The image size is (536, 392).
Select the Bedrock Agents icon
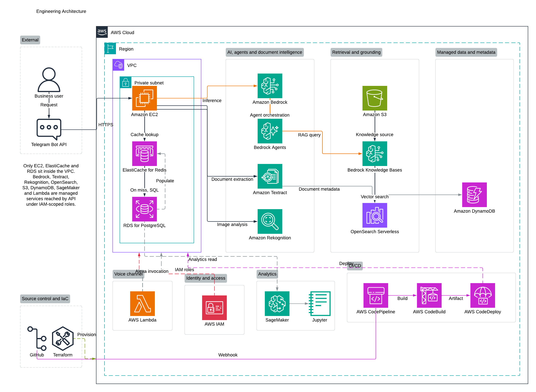pyautogui.click(x=270, y=131)
